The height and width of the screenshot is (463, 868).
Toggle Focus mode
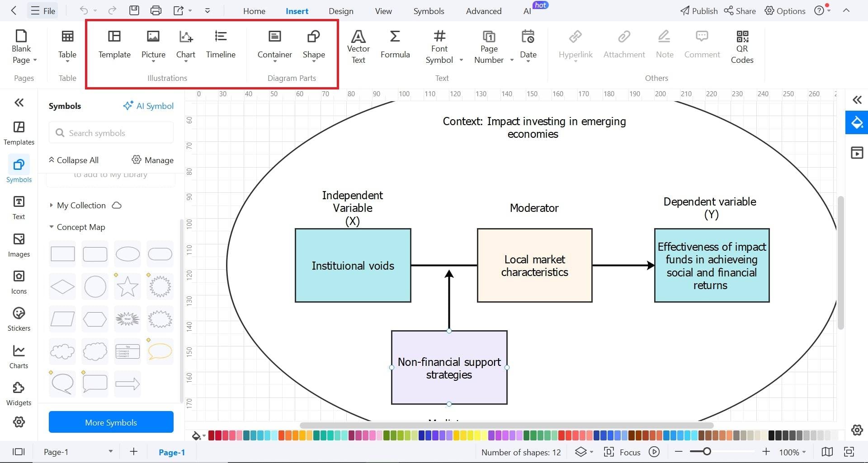point(622,452)
